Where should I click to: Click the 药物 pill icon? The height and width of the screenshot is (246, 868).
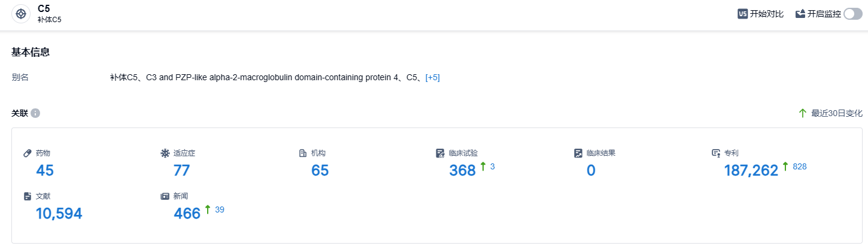coord(28,153)
